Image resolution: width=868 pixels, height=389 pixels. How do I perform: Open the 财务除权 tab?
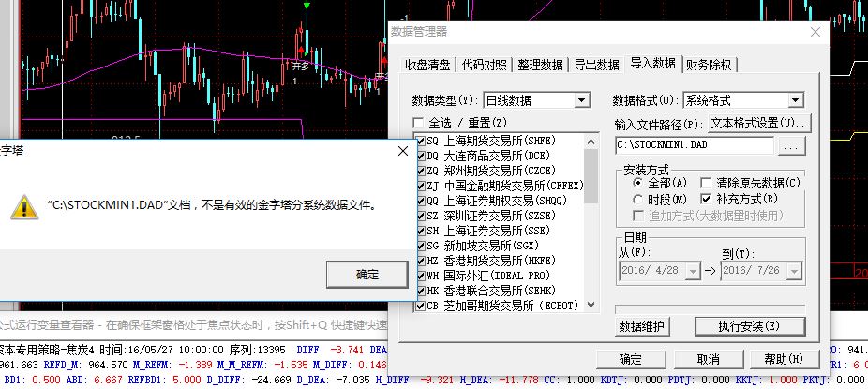(x=709, y=65)
